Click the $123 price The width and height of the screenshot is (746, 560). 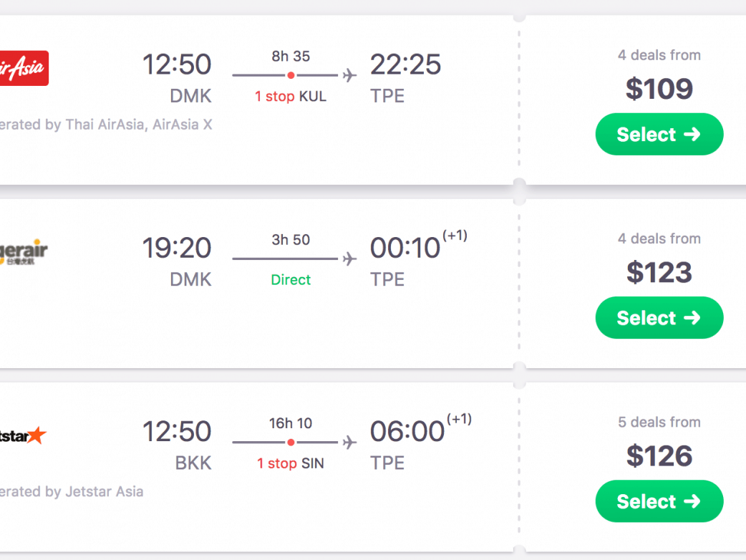point(659,273)
